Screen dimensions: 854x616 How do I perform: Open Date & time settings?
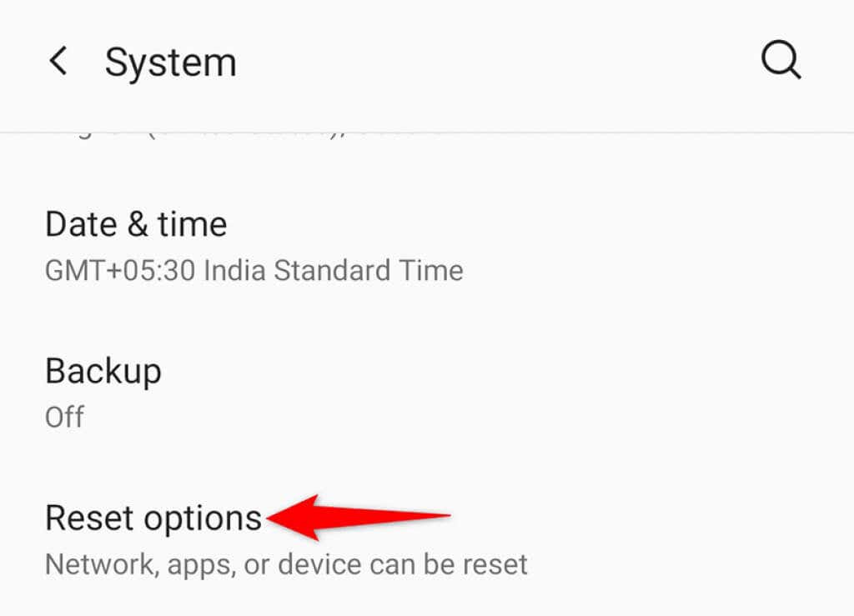click(427, 246)
